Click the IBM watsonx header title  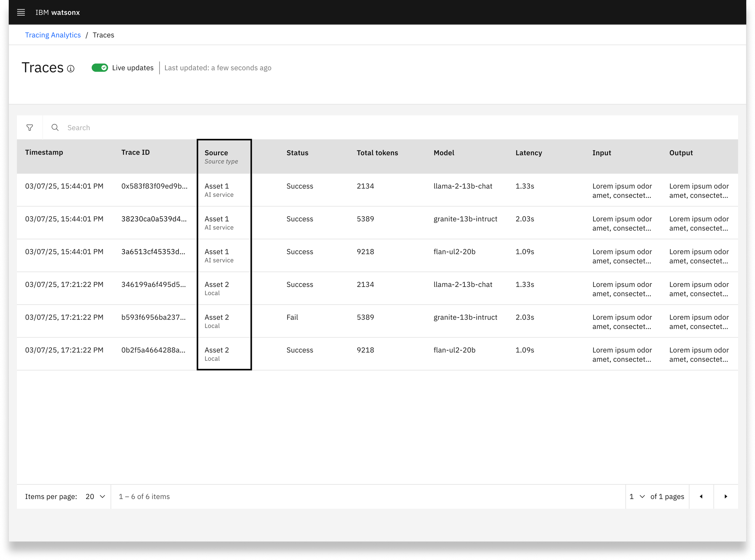pos(58,13)
